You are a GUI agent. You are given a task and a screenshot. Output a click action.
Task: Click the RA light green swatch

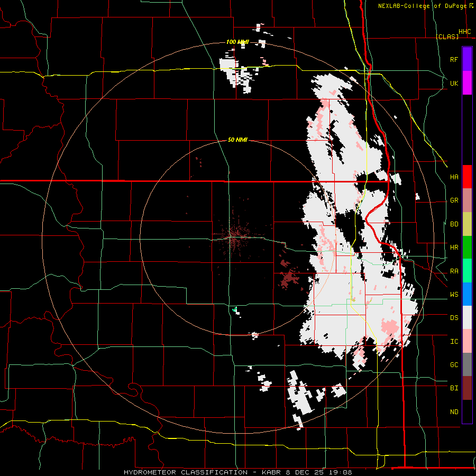pos(467,271)
